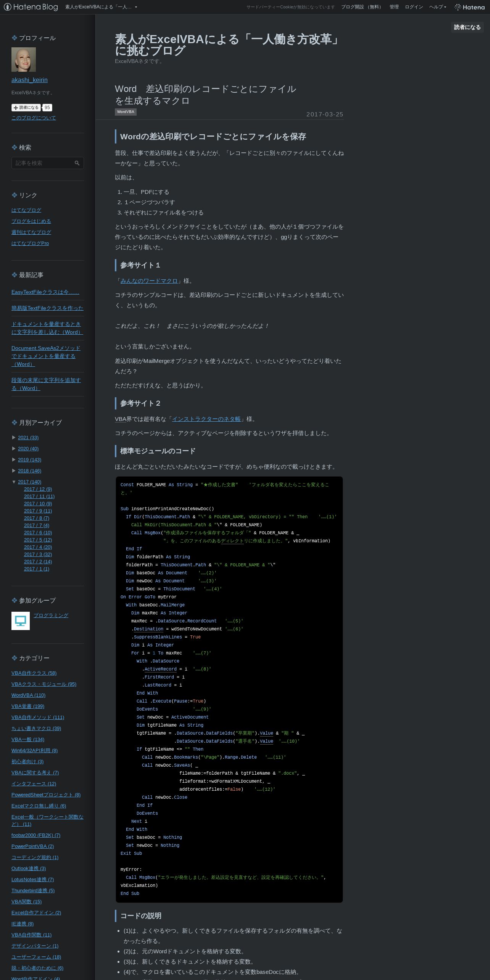
Task: Click ログイン in the top bar
Action: [x=414, y=7]
